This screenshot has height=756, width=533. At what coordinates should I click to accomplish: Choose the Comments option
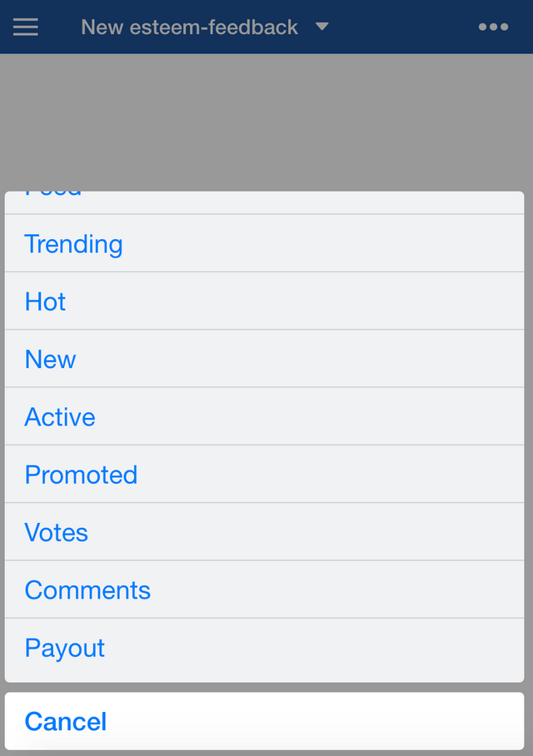(264, 589)
